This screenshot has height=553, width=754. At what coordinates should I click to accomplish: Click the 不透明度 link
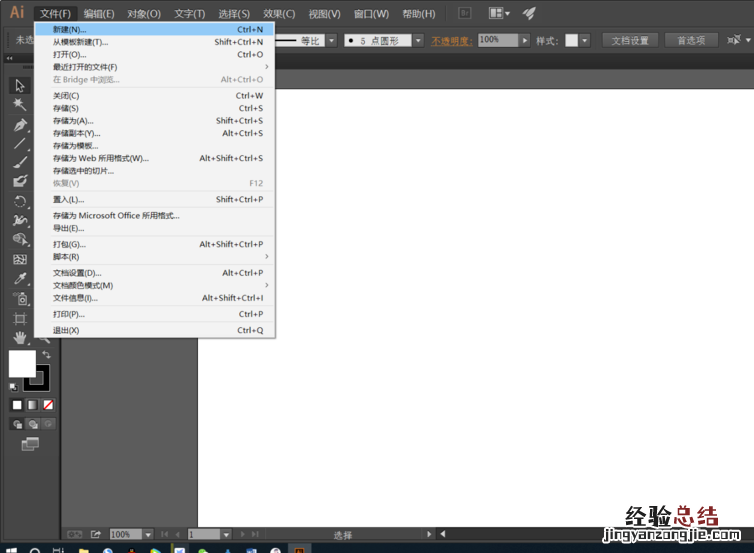pyautogui.click(x=452, y=41)
